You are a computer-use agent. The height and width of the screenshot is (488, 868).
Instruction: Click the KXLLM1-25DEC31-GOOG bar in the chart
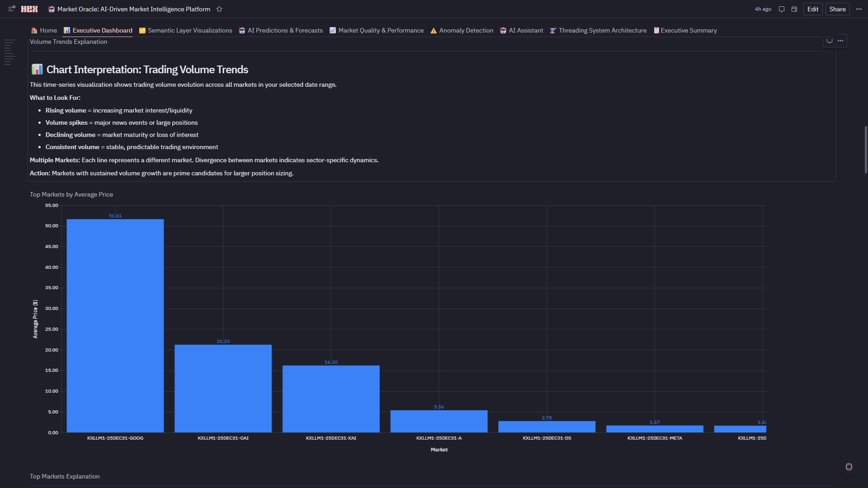(115, 325)
